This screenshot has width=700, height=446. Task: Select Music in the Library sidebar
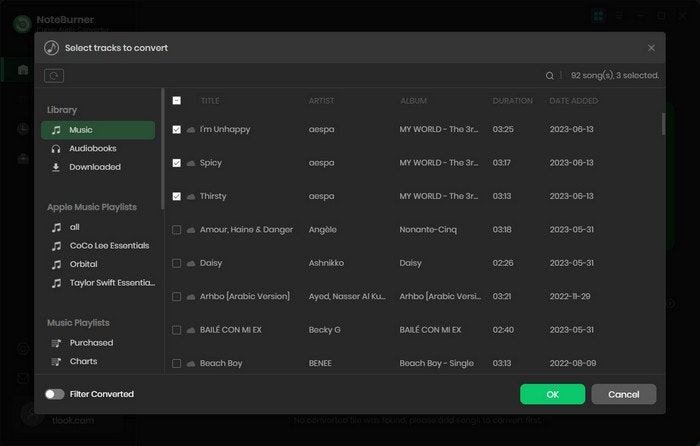[x=98, y=130]
